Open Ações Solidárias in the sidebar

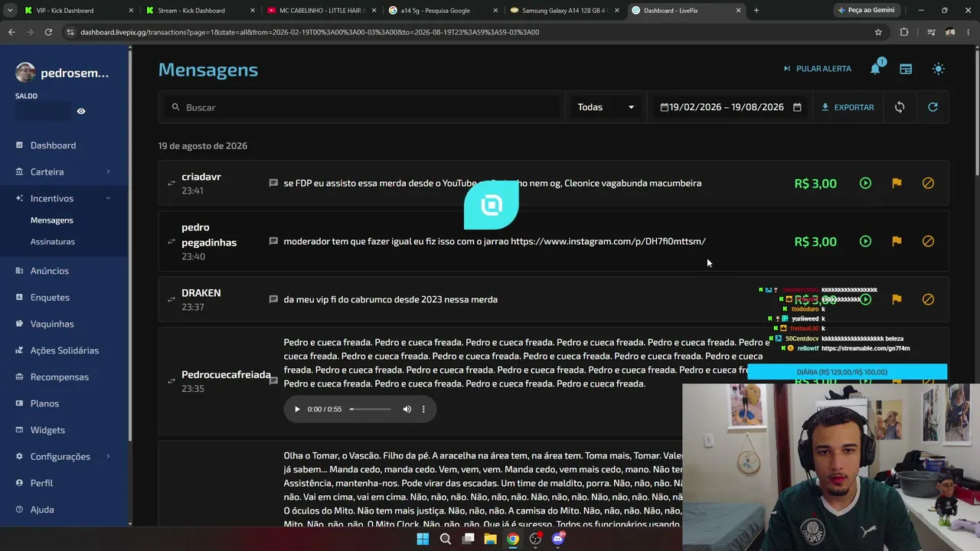pos(64,350)
